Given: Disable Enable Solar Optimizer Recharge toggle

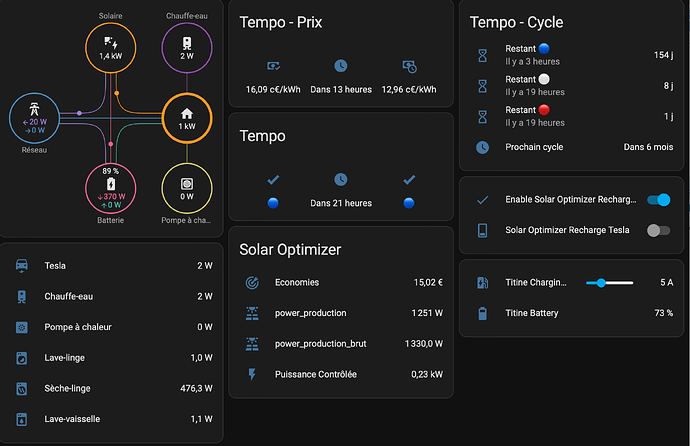Looking at the screenshot, I should pyautogui.click(x=658, y=200).
